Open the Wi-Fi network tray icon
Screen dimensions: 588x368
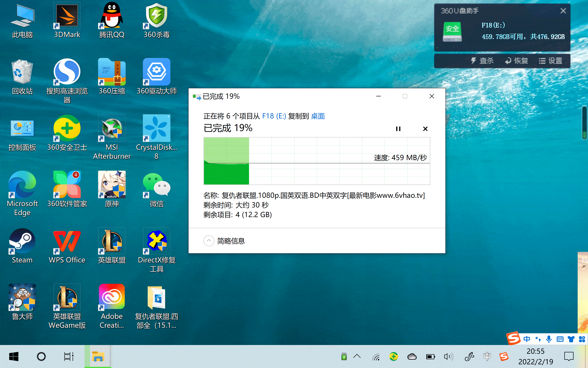(376, 357)
